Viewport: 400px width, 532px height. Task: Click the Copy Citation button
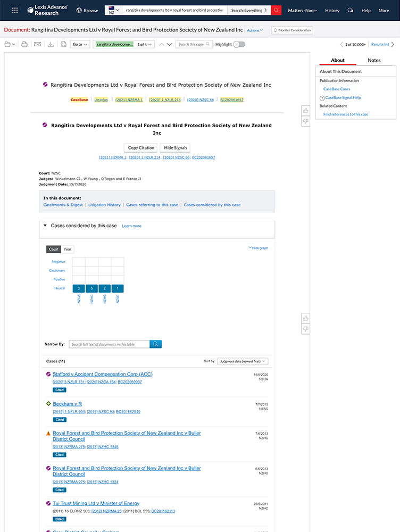tap(141, 147)
